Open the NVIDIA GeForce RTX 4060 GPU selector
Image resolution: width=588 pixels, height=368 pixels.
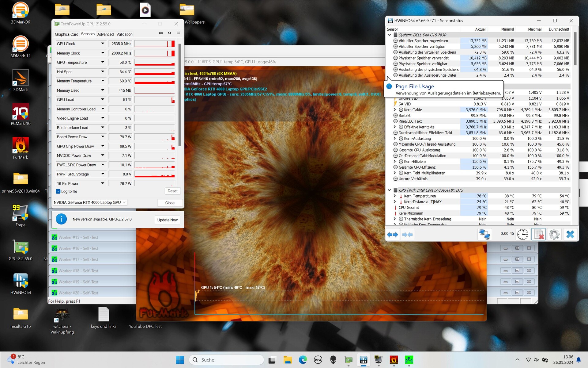[90, 202]
